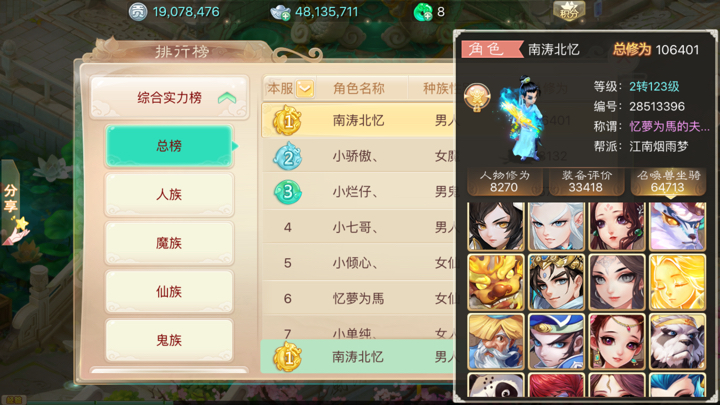Click the blue rank 2 medal icon
Image resolution: width=720 pixels, height=405 pixels.
(287, 157)
